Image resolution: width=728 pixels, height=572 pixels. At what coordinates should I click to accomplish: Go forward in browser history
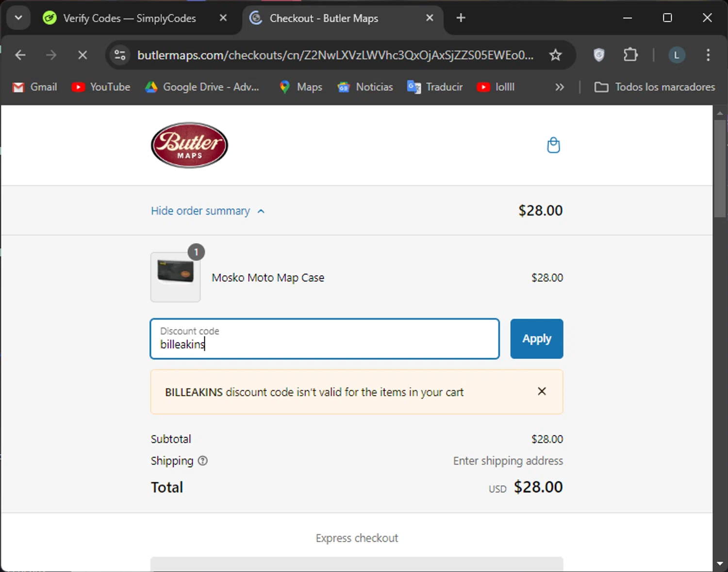(x=51, y=55)
